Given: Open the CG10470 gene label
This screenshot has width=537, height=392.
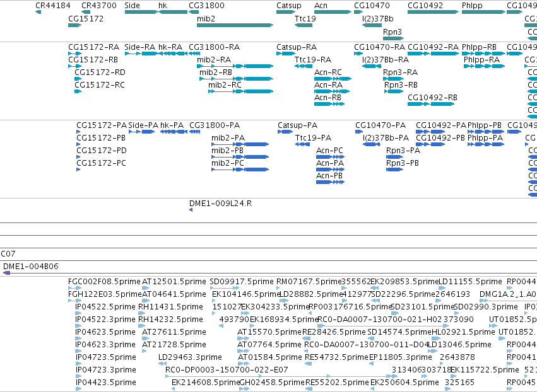Looking at the screenshot, I should point(372,6).
